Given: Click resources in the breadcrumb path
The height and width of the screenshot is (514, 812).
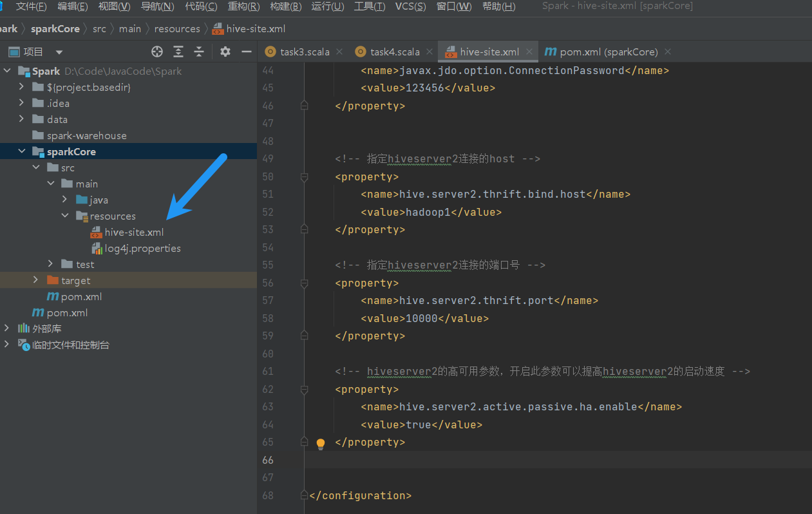Looking at the screenshot, I should coord(177,28).
